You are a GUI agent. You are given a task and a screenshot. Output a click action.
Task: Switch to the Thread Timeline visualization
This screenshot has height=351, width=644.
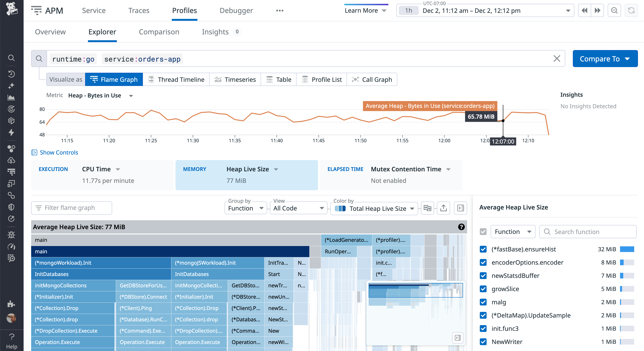[176, 79]
